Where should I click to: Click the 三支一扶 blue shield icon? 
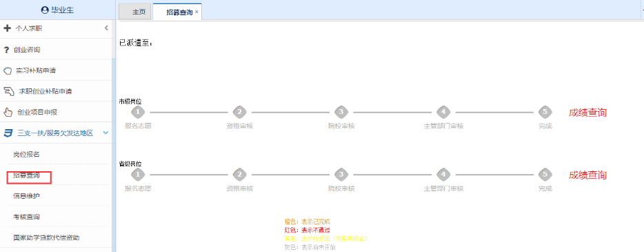pyautogui.click(x=8, y=133)
